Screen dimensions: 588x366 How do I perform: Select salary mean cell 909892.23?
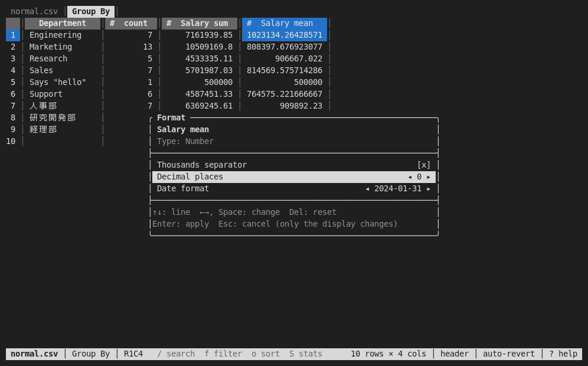coord(301,106)
